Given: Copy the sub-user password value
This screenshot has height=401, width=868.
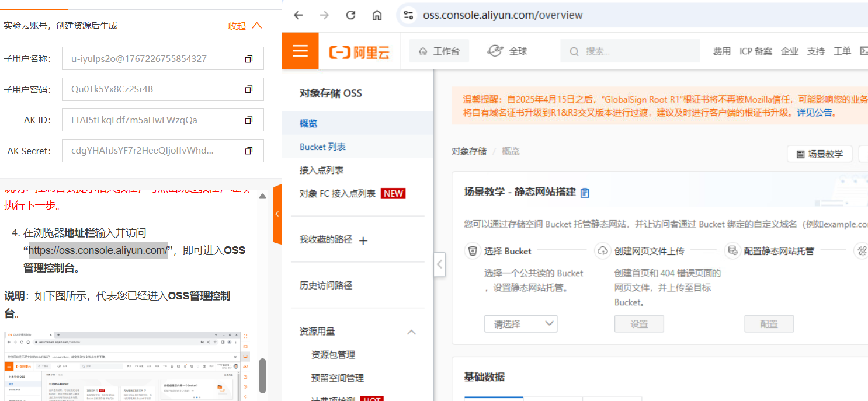Looking at the screenshot, I should tap(249, 89).
